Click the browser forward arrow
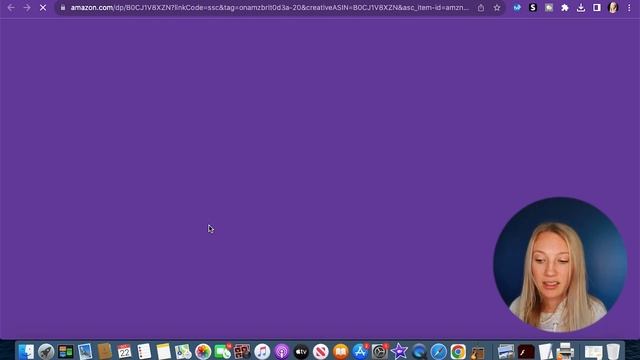The width and height of the screenshot is (640, 360). 27,8
